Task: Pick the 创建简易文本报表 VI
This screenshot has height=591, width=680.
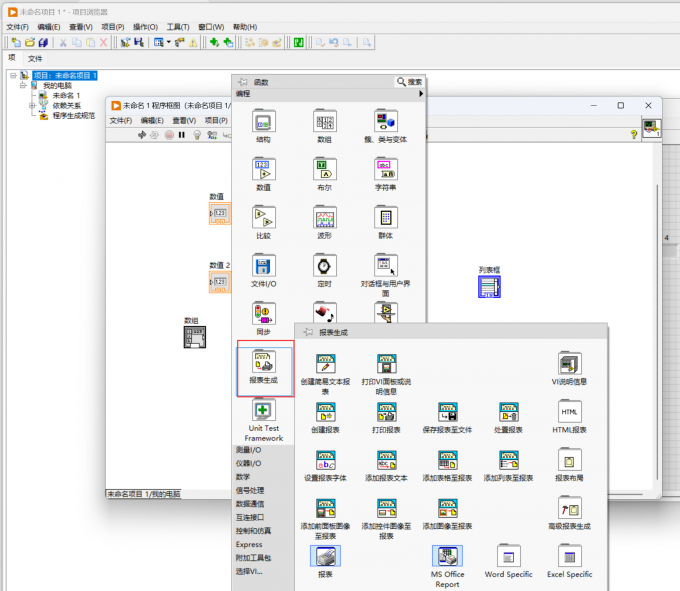Action: click(x=325, y=363)
